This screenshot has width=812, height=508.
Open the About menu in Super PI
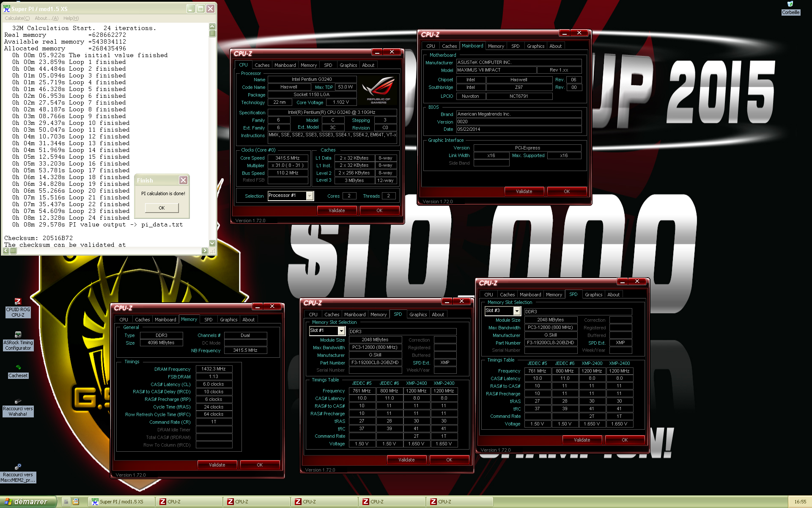coord(47,18)
